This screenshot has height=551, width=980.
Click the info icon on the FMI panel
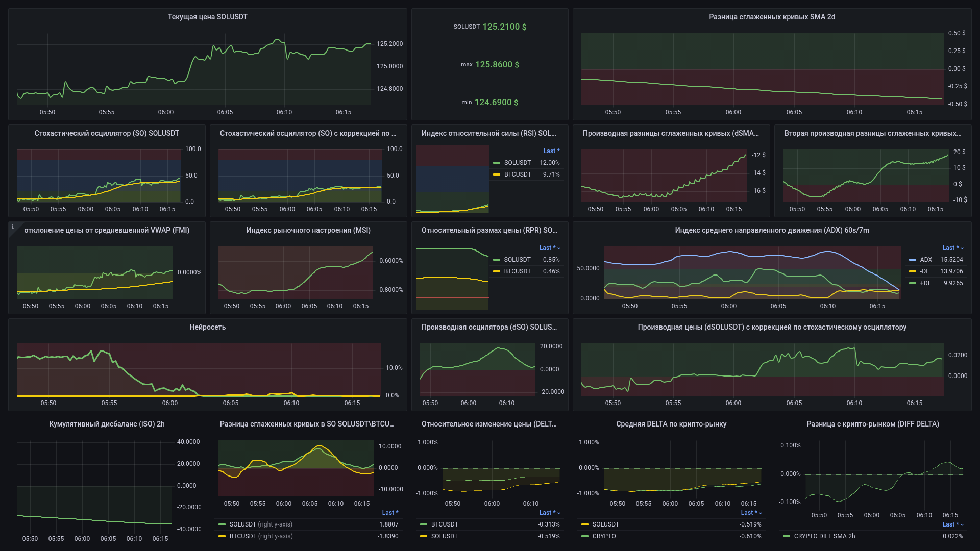(13, 227)
